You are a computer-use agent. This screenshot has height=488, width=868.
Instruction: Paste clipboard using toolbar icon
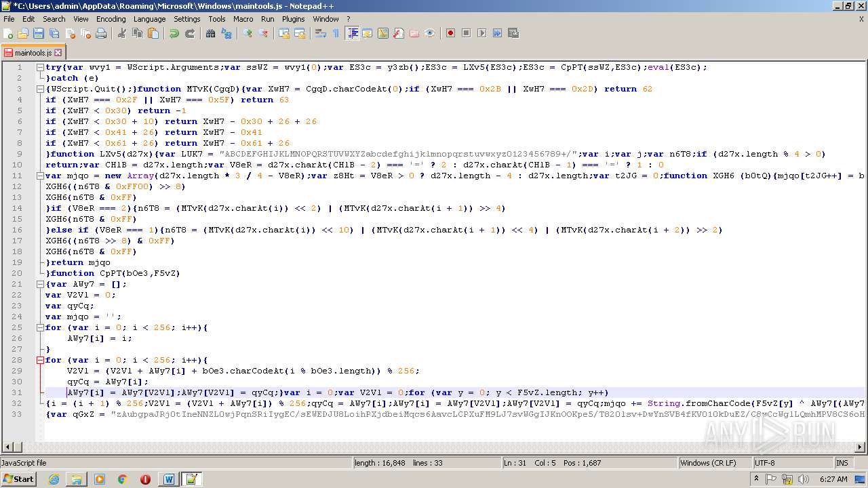click(x=153, y=33)
